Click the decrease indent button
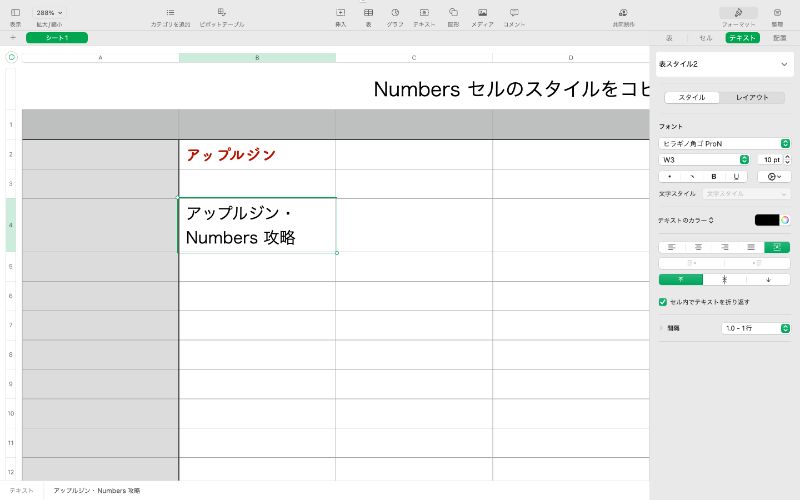Screen dimensions: 800x500 pyautogui.click(x=692, y=263)
